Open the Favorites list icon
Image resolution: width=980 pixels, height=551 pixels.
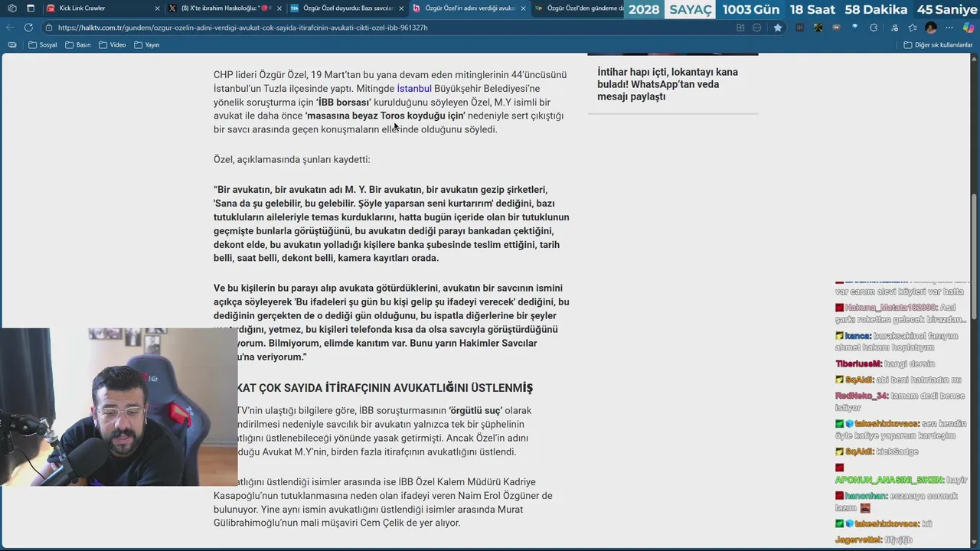click(913, 28)
